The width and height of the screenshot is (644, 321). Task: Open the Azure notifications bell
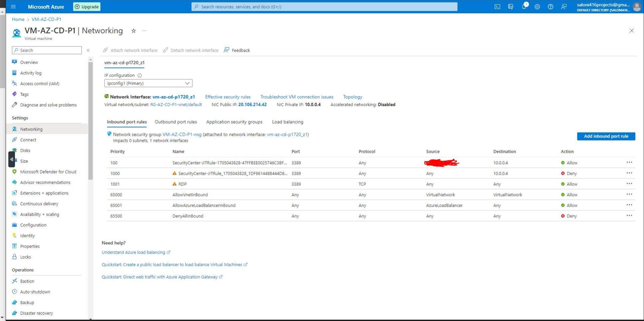tap(524, 7)
